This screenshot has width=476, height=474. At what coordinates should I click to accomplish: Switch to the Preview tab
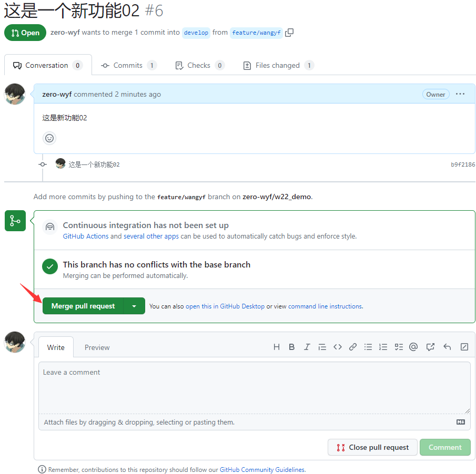tap(97, 347)
